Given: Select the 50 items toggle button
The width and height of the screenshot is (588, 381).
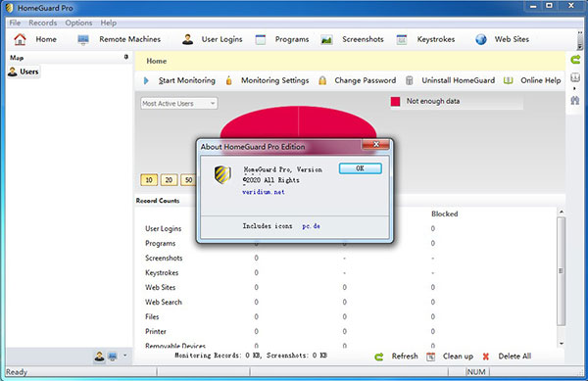Looking at the screenshot, I should pos(188,180).
